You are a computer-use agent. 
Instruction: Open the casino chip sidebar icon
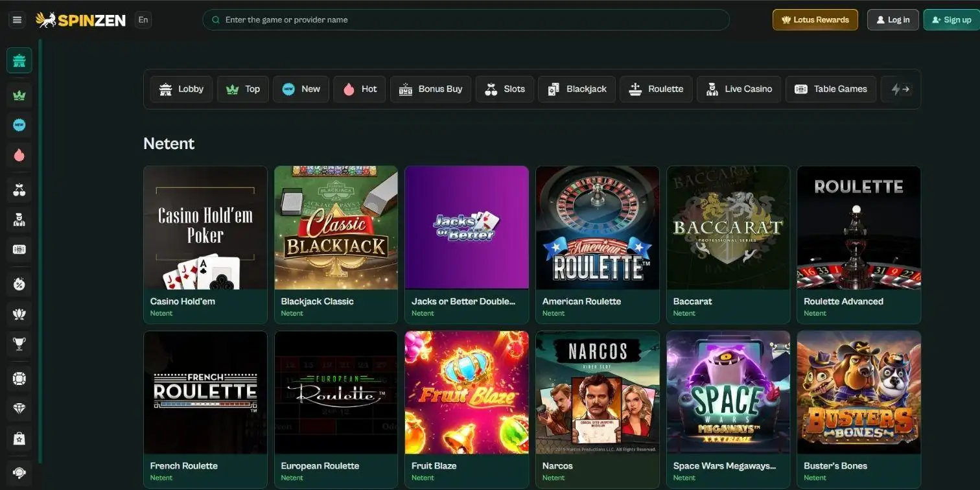[19, 379]
